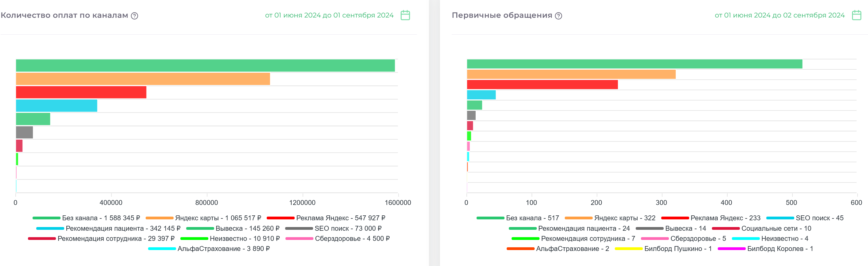The image size is (868, 266).
Task: Click the title Количество оплат по каналам
Action: click(x=64, y=15)
